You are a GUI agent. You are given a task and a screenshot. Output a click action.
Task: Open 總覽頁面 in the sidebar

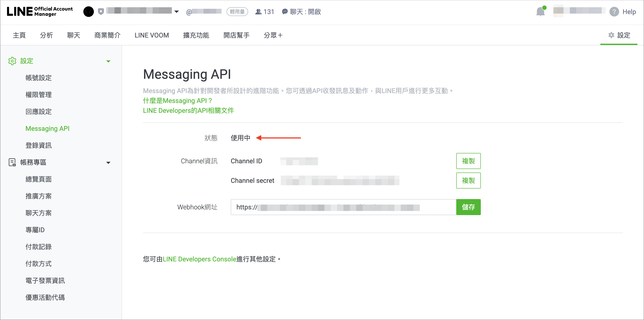39,179
